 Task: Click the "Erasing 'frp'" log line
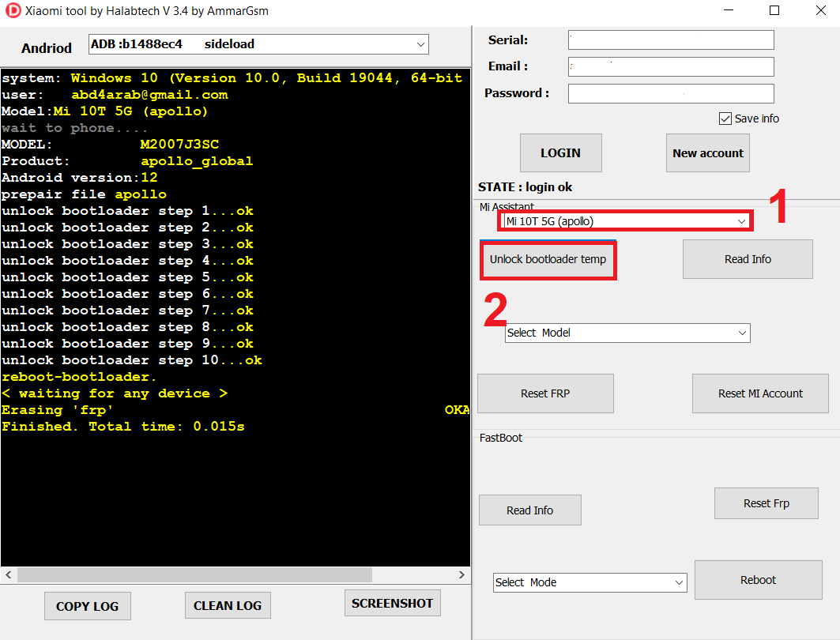[x=58, y=410]
